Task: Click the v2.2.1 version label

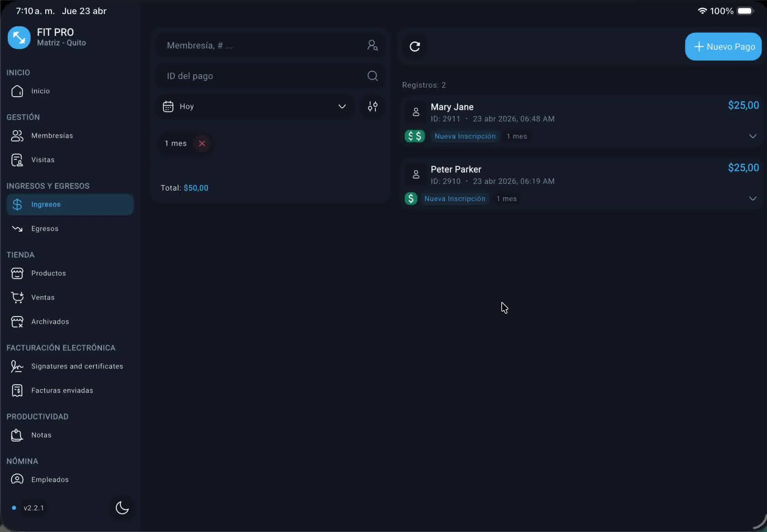Action: [x=34, y=508]
